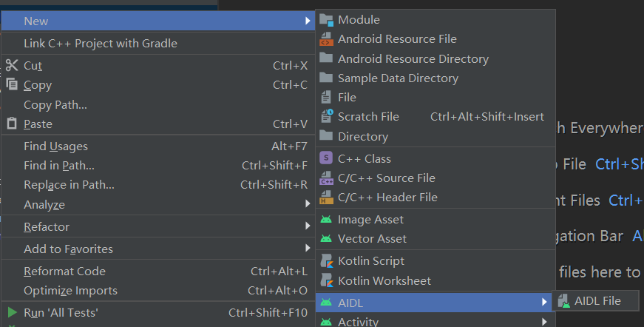Screen dimensions: 644x327
Task: Select AIDL File in the flyout
Action: click(595, 301)
